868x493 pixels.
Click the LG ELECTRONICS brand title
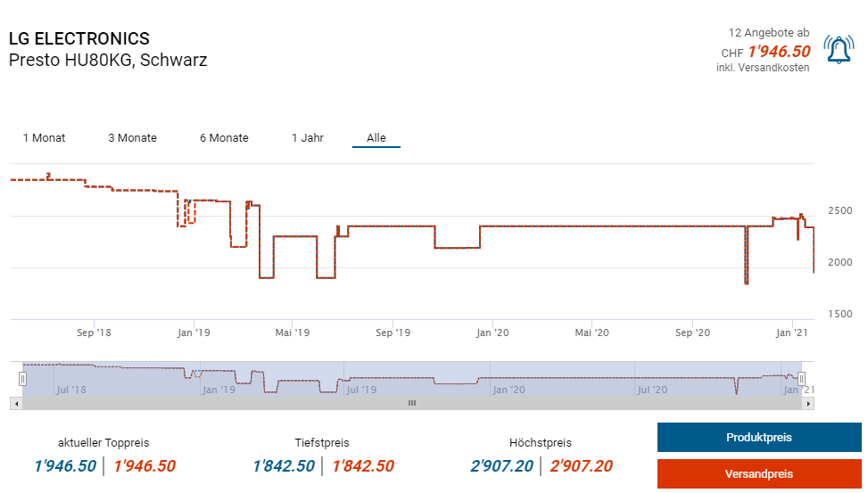[79, 38]
